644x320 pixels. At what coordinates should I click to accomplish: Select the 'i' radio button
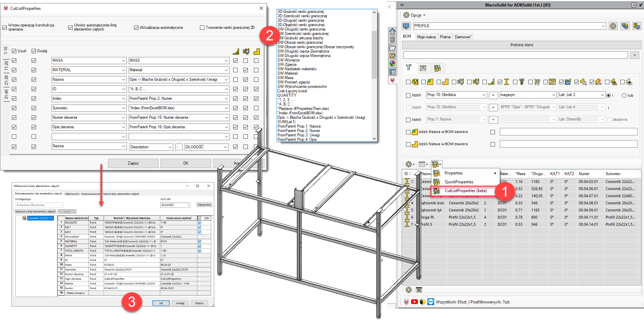pyautogui.click(x=608, y=95)
